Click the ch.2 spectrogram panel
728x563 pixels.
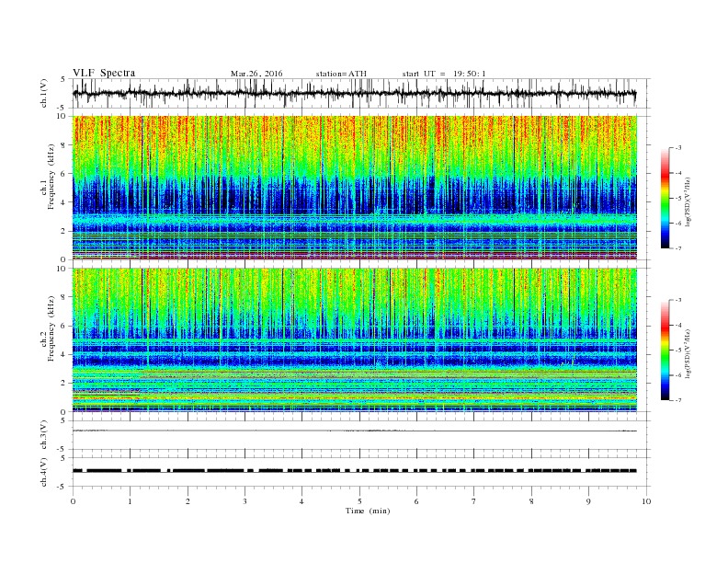(355, 339)
